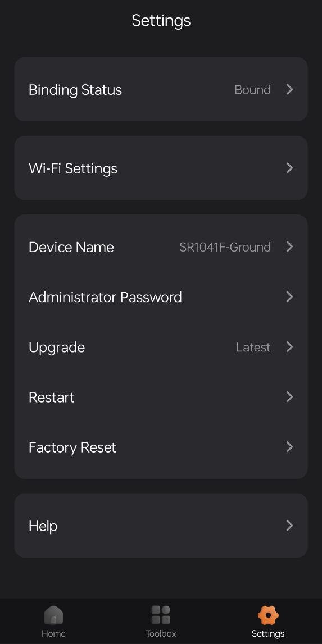The image size is (322, 644).
Task: Click the Factory Reset chevron arrow
Action: pyautogui.click(x=289, y=447)
